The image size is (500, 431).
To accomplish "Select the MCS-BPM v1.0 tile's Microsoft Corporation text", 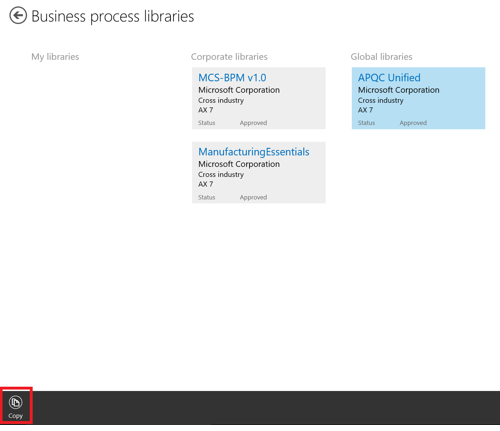I will tap(239, 90).
